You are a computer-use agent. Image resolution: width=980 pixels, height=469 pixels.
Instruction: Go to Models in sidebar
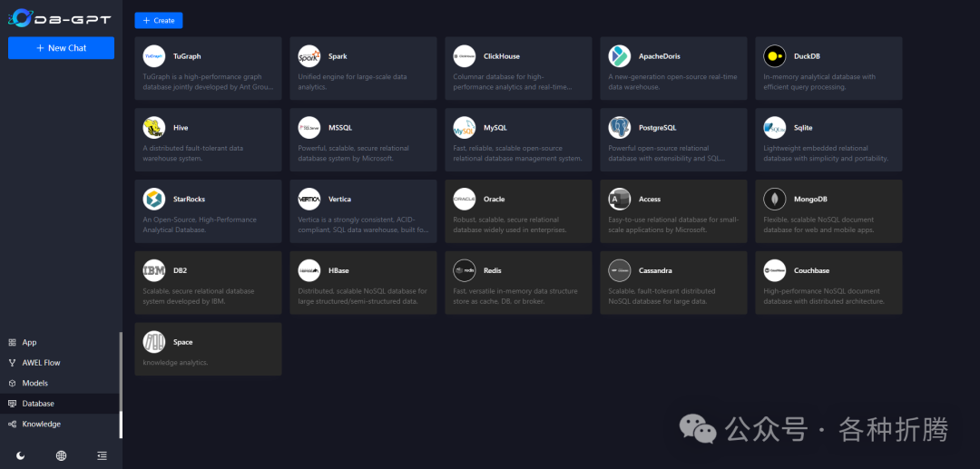click(62, 383)
